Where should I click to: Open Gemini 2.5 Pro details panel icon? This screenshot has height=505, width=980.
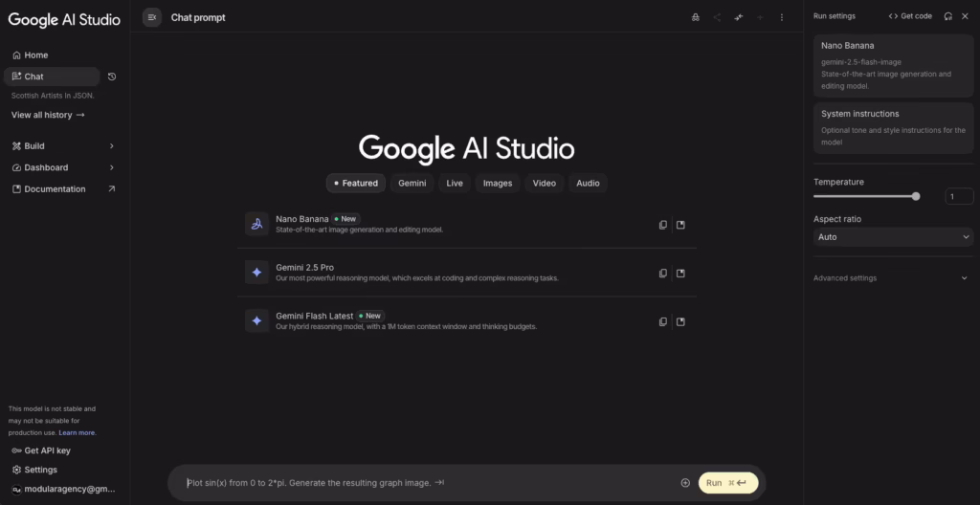click(x=680, y=274)
